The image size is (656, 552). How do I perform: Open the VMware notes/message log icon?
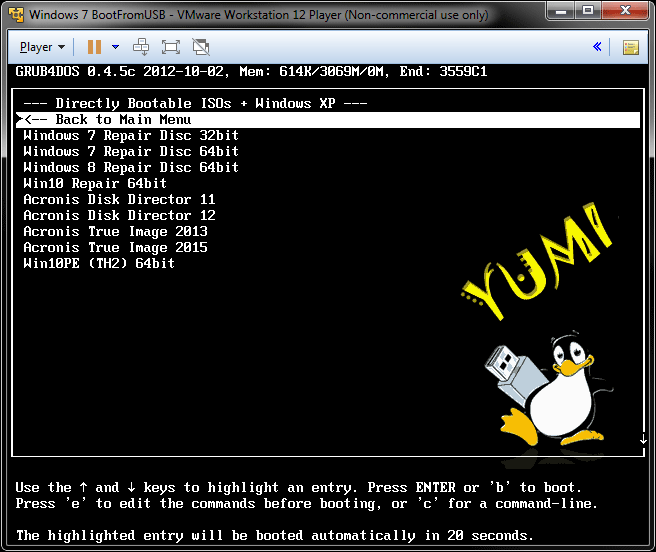630,47
